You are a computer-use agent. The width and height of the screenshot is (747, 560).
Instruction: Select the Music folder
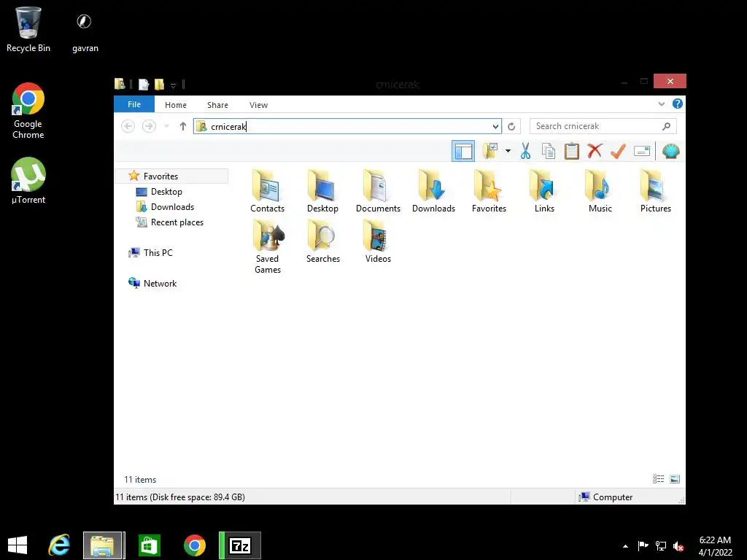600,192
